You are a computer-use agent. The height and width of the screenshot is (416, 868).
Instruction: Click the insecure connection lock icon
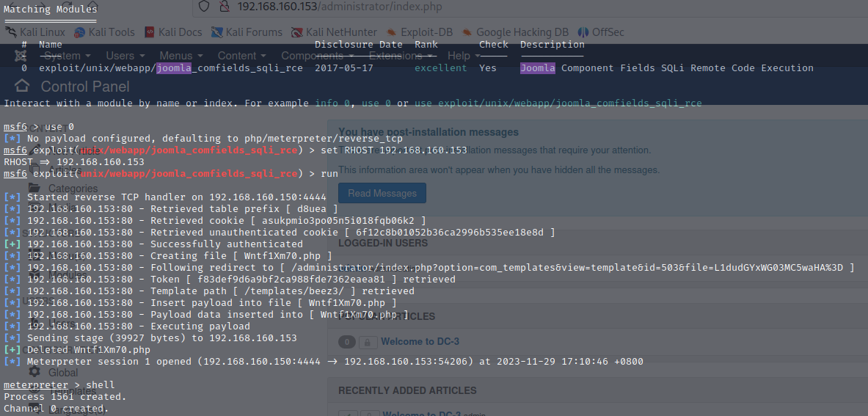click(x=224, y=6)
